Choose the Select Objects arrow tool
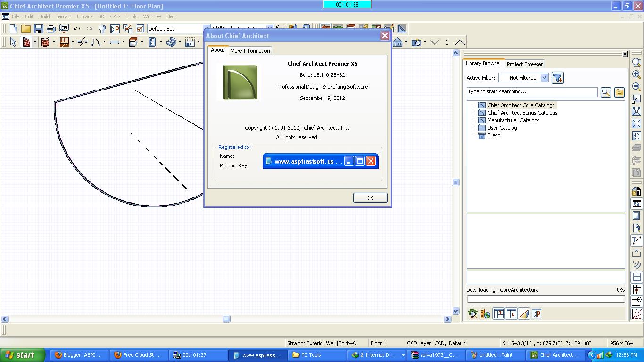Screen dimensions: 644x362 pos(13,42)
